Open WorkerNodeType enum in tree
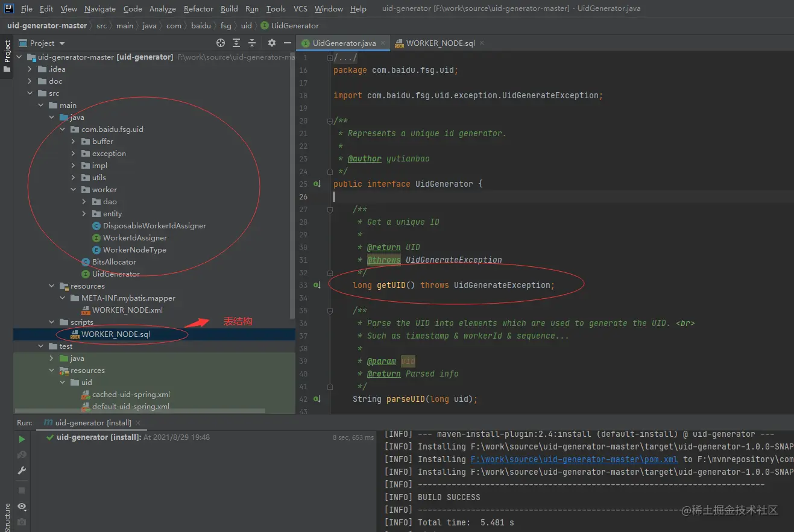The image size is (794, 532). (x=134, y=249)
